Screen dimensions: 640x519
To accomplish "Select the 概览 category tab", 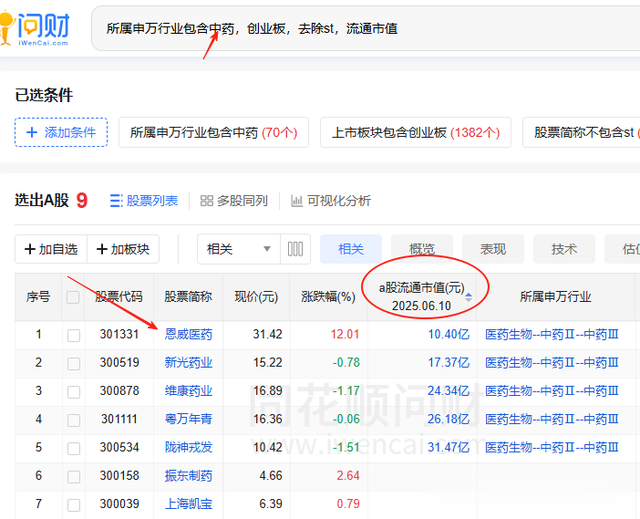I will click(422, 249).
